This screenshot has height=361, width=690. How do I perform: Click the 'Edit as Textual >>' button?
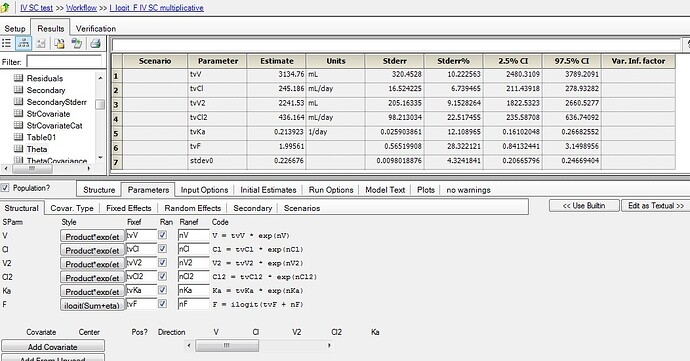(x=656, y=206)
